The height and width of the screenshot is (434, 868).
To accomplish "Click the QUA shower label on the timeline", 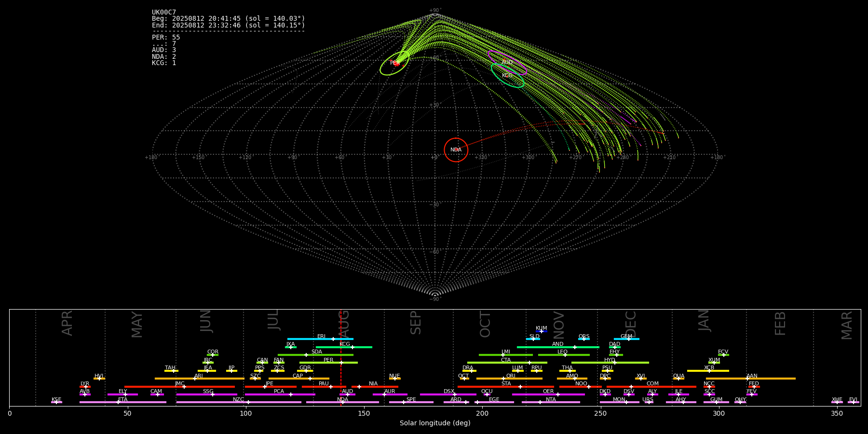I will coord(678,376).
